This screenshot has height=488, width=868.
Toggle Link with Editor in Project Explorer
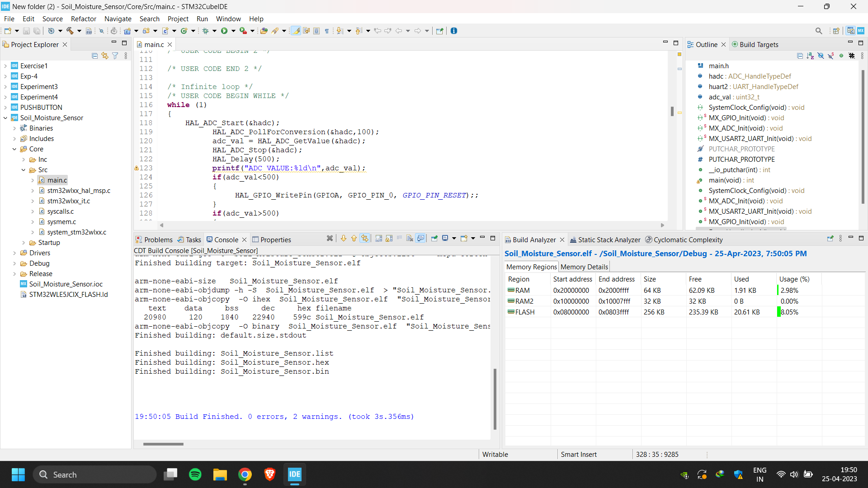coord(105,56)
